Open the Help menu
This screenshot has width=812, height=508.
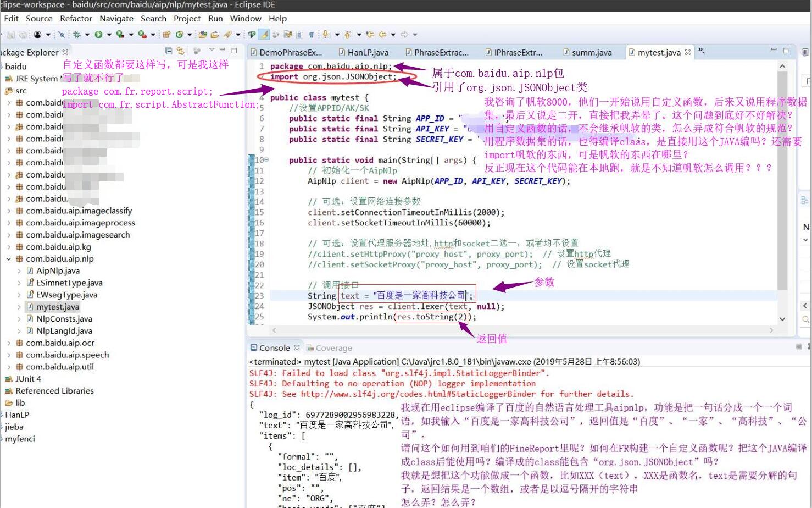tap(277, 18)
